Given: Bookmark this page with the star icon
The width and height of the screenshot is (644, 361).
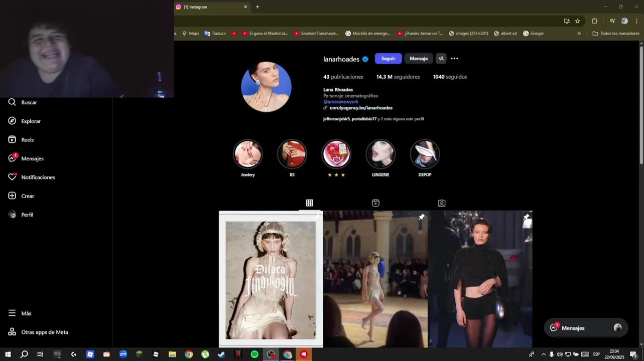Looking at the screenshot, I should point(578,21).
